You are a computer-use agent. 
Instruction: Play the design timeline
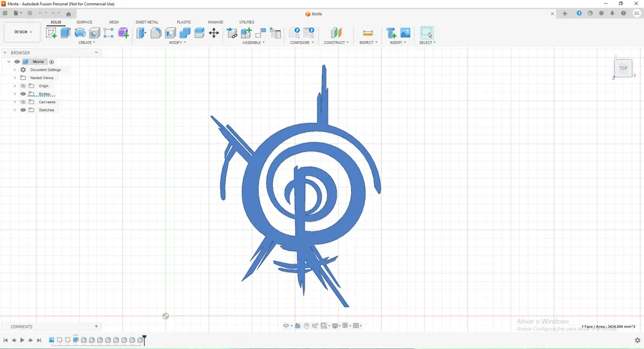click(x=22, y=340)
